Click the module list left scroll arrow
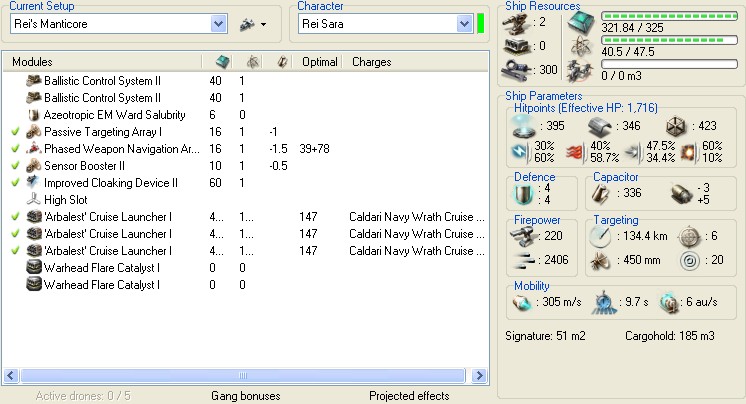 pyautogui.click(x=11, y=375)
